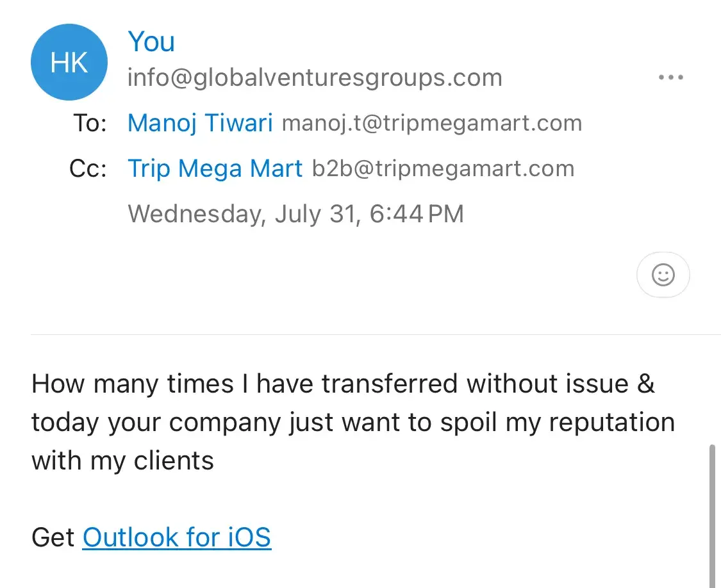The width and height of the screenshot is (721, 588).
Task: Click the "Cc:" field label
Action: pyautogui.click(x=88, y=168)
